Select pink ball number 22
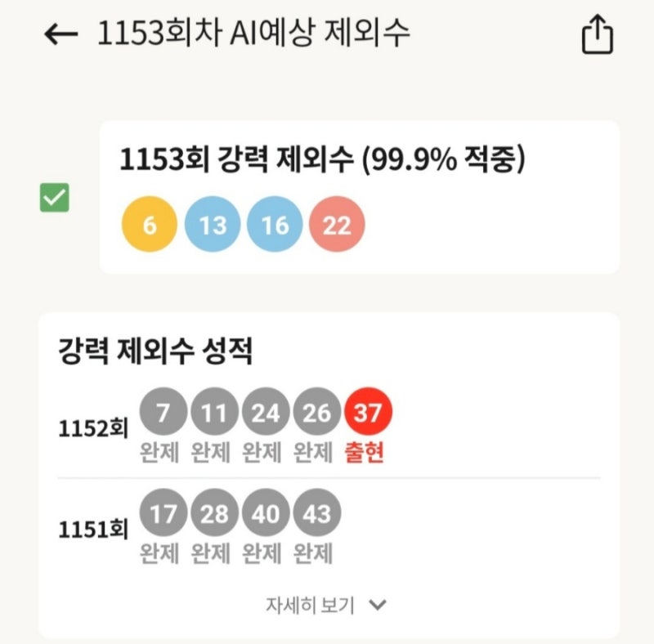Screen dimensions: 654x644 (x=337, y=225)
